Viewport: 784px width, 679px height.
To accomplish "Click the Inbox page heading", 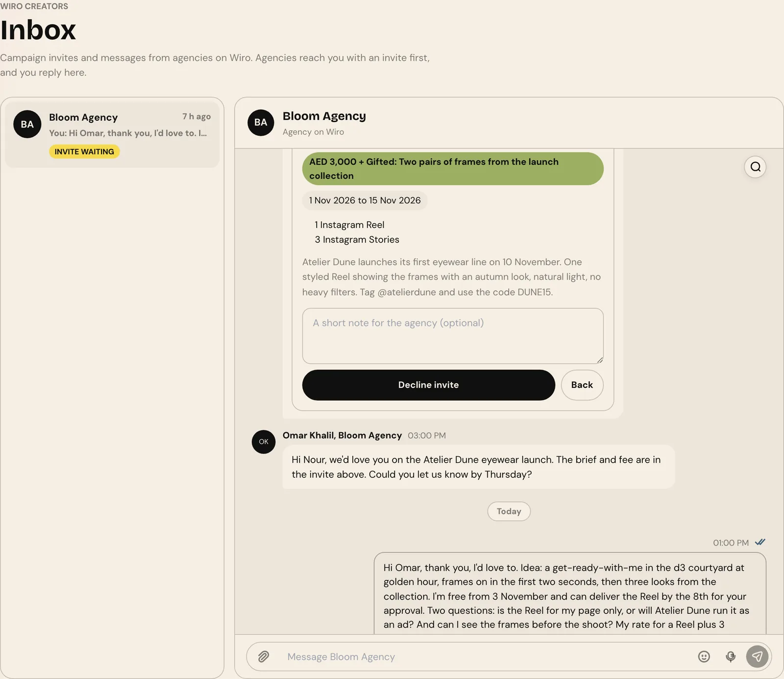I will click(x=38, y=30).
